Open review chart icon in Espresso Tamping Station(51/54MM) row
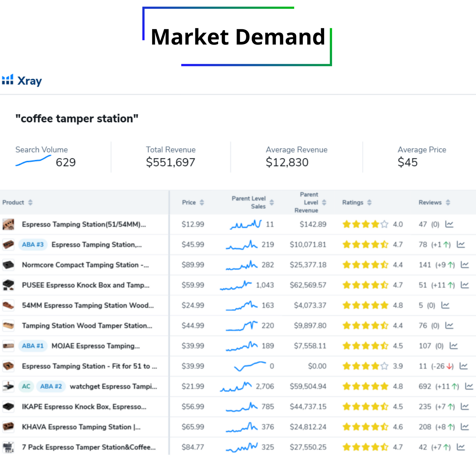 (449, 224)
